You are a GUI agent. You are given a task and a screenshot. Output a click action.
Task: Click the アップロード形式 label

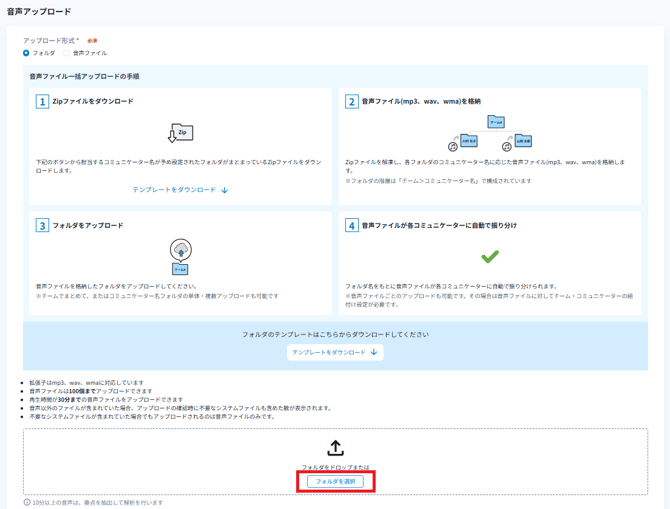click(x=51, y=41)
